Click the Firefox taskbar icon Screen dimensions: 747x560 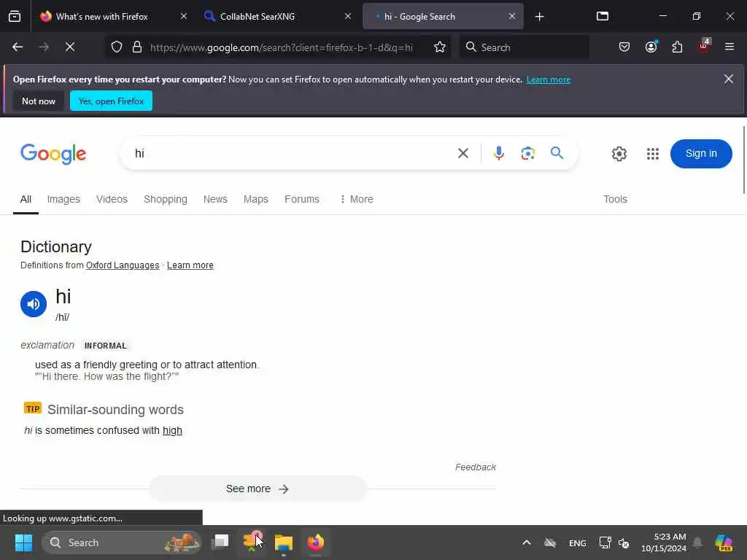pos(315,542)
